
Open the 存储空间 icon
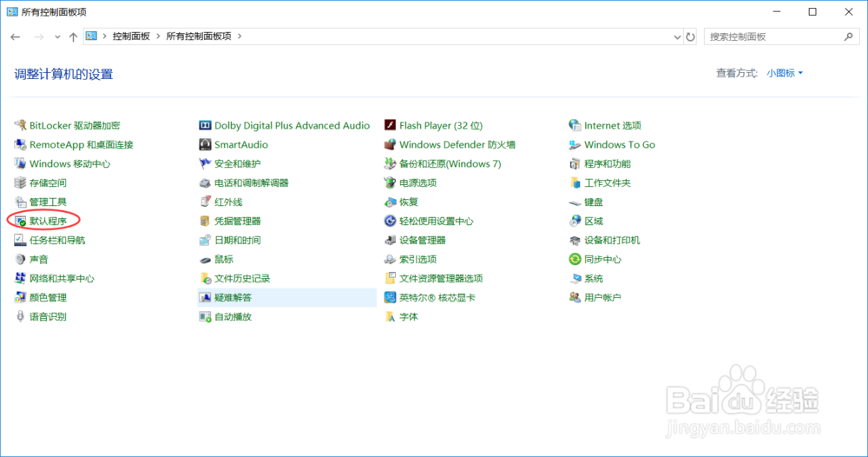pyautogui.click(x=21, y=182)
